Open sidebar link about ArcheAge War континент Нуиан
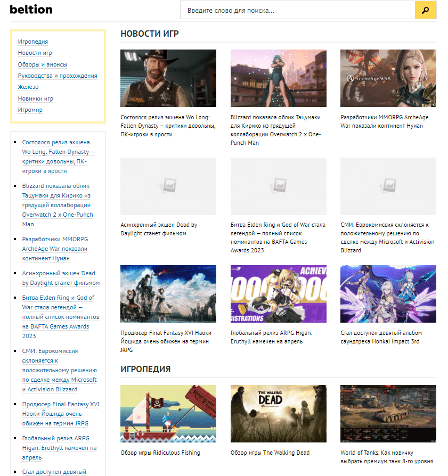This screenshot has width=448, height=476. click(55, 249)
